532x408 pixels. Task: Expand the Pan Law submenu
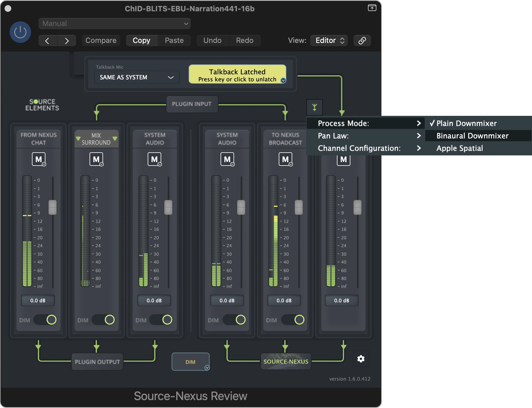tap(366, 136)
